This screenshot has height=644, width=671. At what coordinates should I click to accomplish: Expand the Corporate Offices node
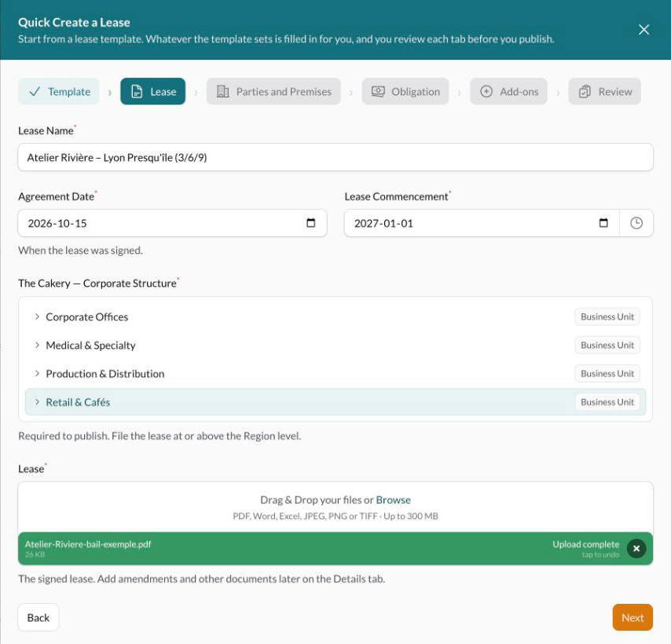pyautogui.click(x=37, y=317)
